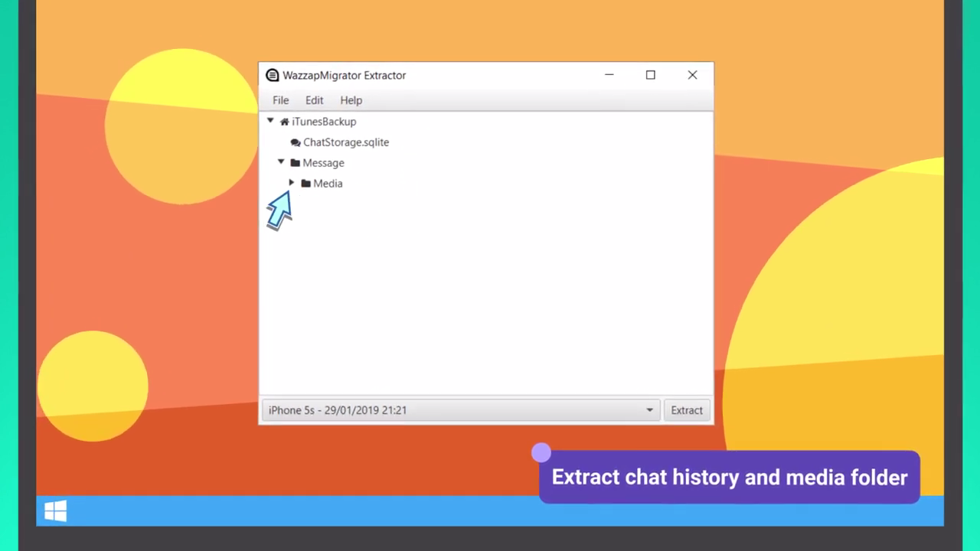980x551 pixels.
Task: Click the iTunesBackup home icon
Action: pos(284,122)
